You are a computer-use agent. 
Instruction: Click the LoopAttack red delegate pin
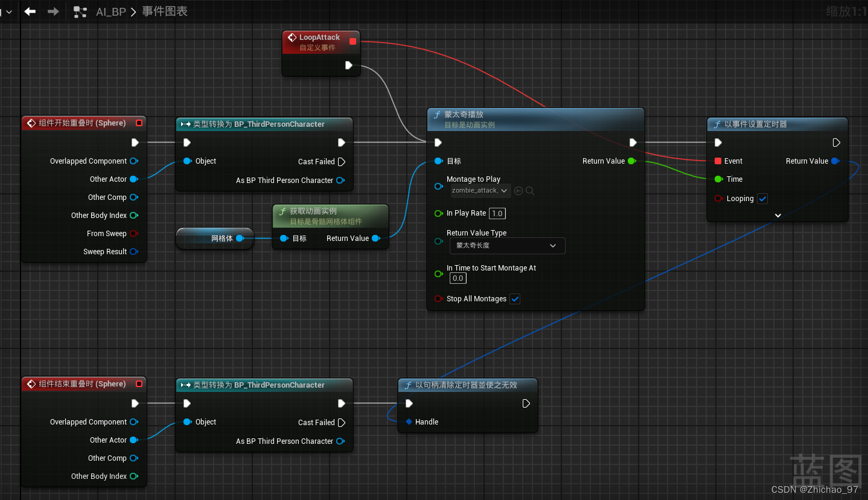[x=353, y=42]
